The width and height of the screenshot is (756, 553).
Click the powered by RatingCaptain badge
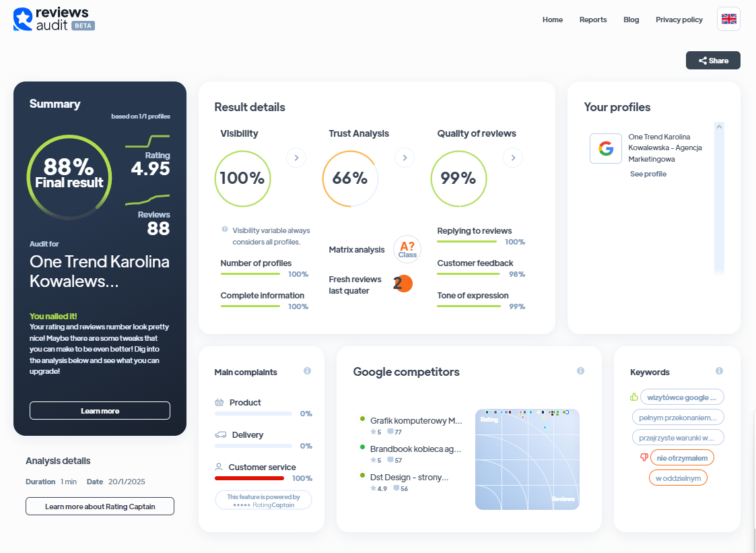tap(263, 500)
